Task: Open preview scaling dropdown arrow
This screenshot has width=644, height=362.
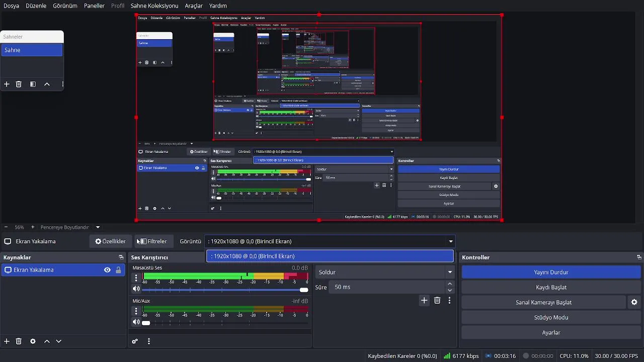Action: (x=98, y=227)
